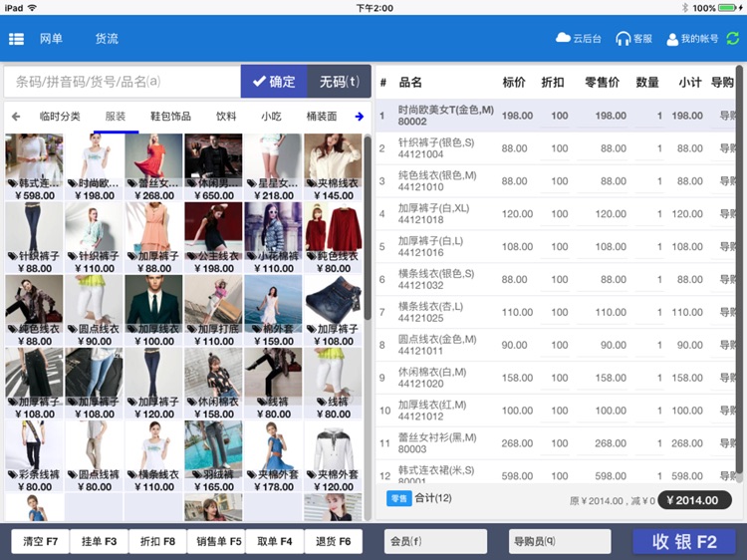The height and width of the screenshot is (560, 747).
Task: Click the 确定 confirm button
Action: point(274,82)
